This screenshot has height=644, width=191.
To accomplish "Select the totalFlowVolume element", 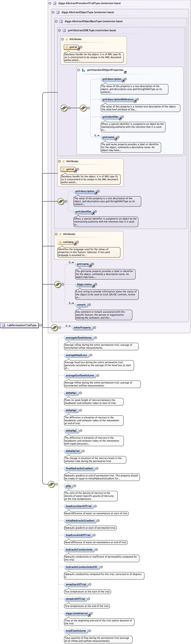I will (76, 630).
